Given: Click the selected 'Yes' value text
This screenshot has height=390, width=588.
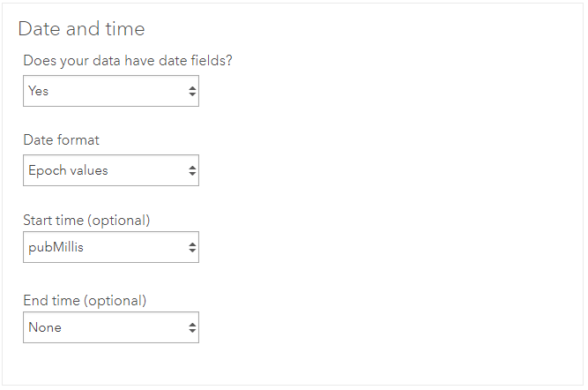Looking at the screenshot, I should [38, 91].
